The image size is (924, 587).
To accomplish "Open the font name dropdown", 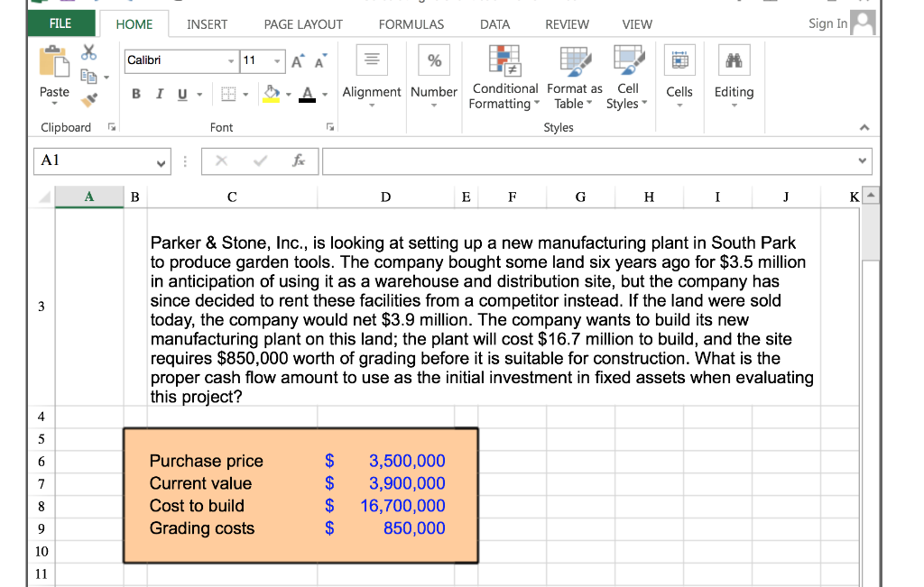I will pyautogui.click(x=232, y=60).
